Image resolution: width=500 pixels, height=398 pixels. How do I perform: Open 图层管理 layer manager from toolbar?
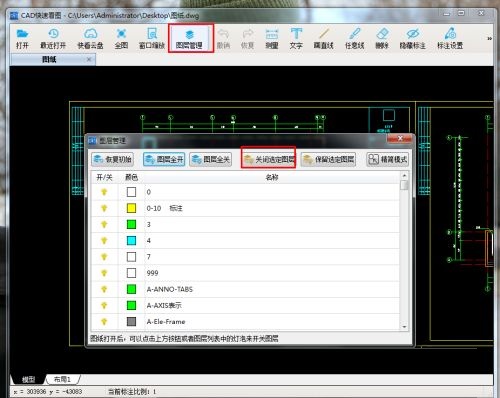point(189,39)
